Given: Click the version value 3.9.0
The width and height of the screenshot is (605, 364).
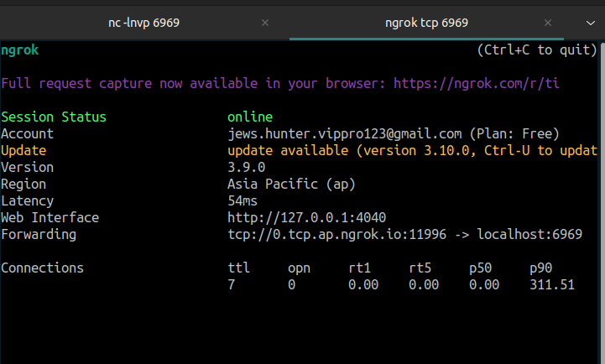Looking at the screenshot, I should pos(246,168).
